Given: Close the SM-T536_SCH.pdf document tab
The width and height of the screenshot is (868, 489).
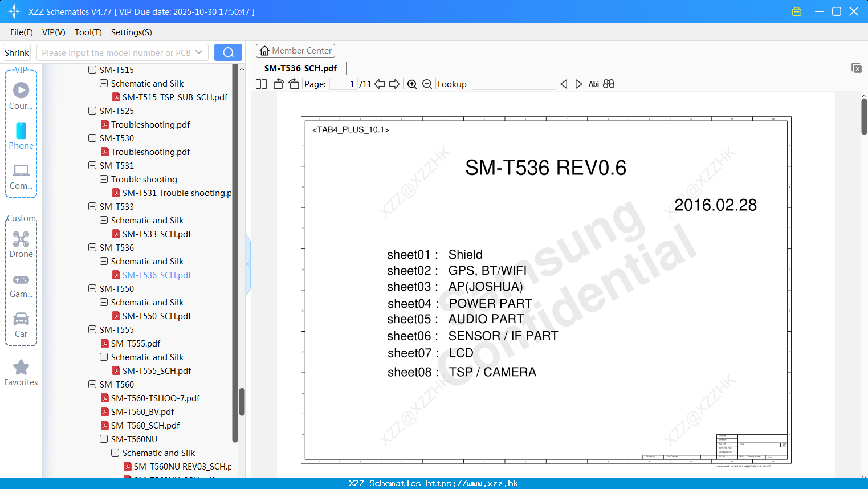Looking at the screenshot, I should (857, 68).
